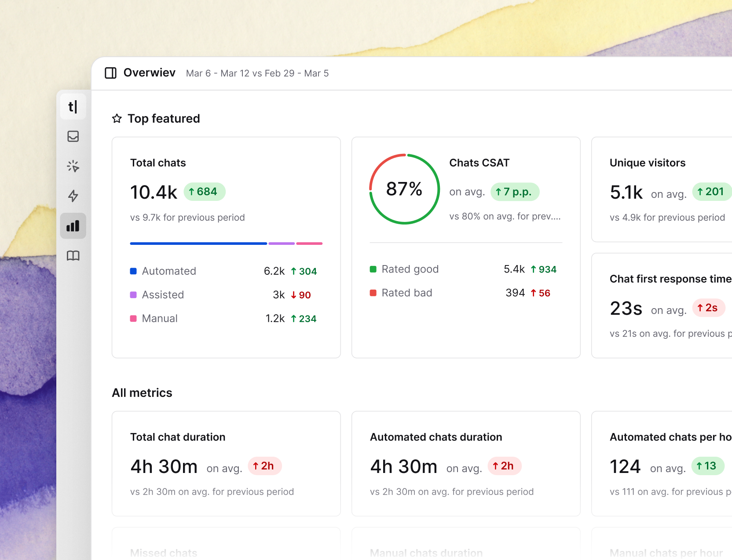Select the Text logo at top of sidebar
Screen dimensions: 732x560
(73, 106)
